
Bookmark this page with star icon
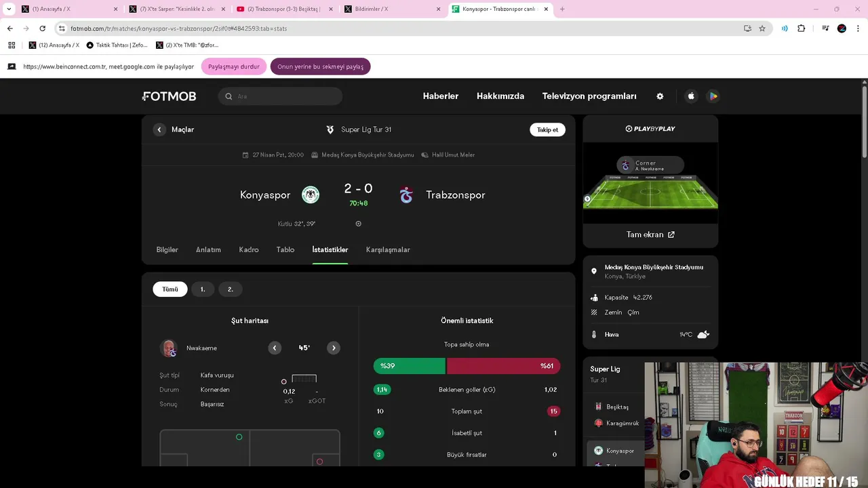click(x=762, y=28)
